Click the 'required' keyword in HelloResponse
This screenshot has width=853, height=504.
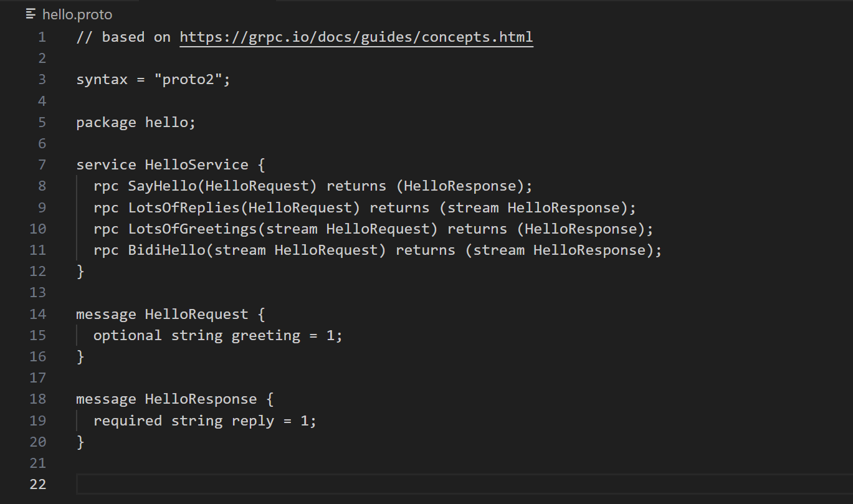pos(128,421)
